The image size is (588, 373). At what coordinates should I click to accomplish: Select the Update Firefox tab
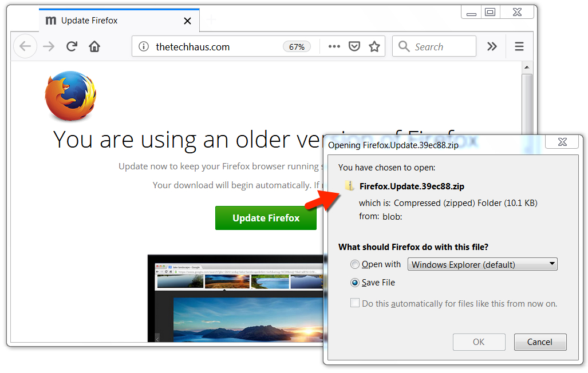tap(119, 21)
